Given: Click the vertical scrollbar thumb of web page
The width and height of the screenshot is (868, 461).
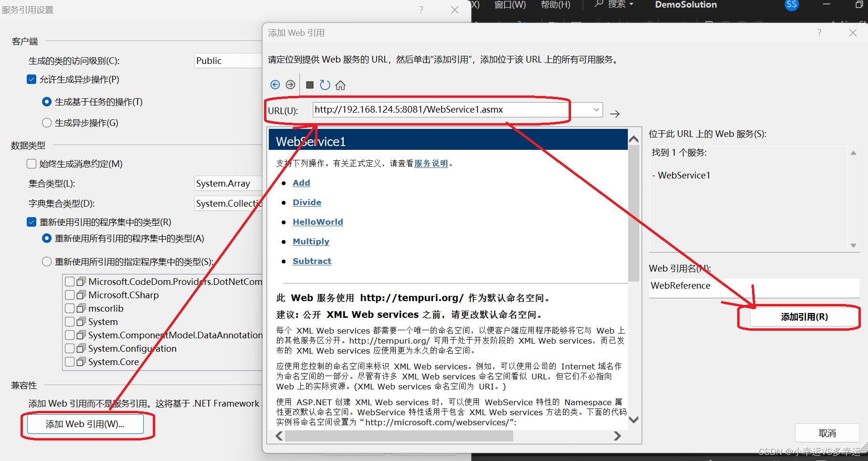Looking at the screenshot, I should pos(634,213).
